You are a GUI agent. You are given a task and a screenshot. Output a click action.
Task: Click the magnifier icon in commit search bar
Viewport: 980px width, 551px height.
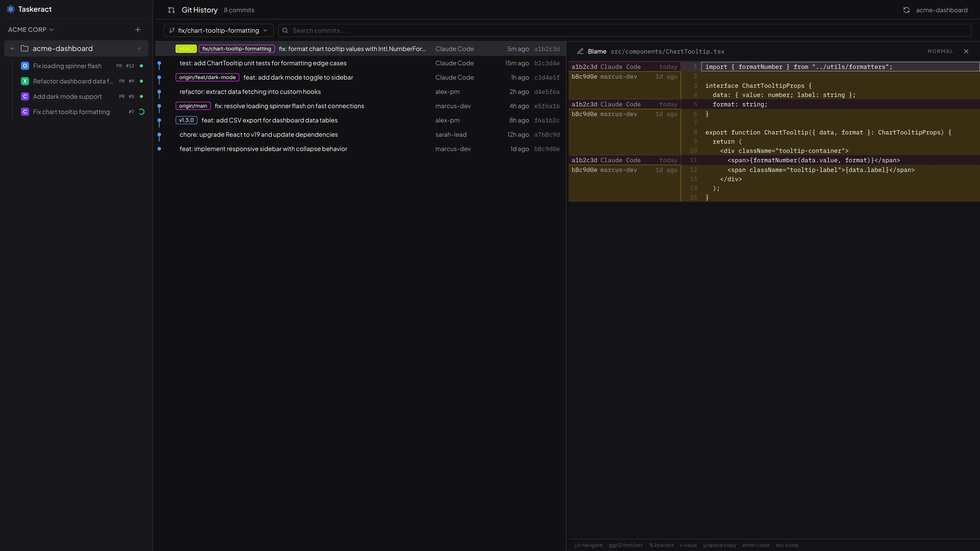pos(285,30)
